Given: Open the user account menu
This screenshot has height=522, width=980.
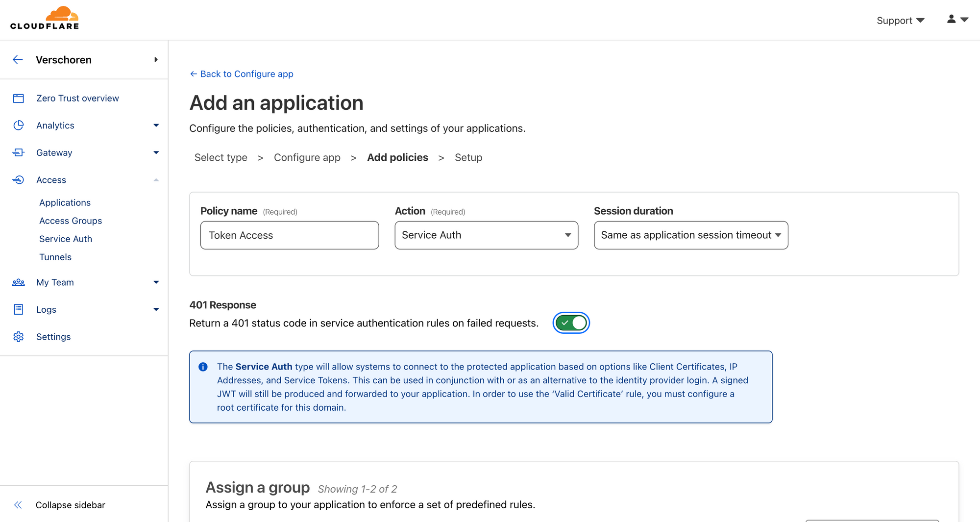Looking at the screenshot, I should pos(957,20).
